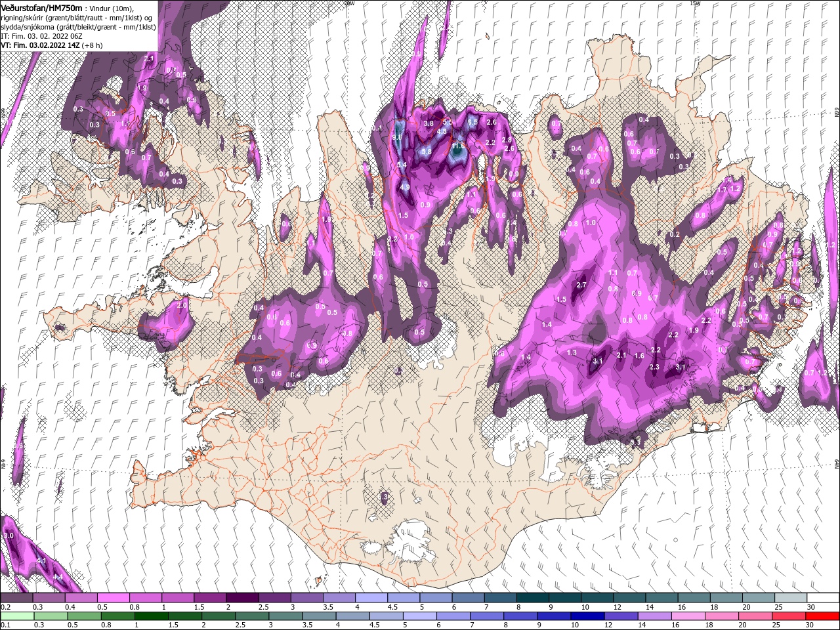Viewport: 840px width, 630px height.
Task: Pick the bright red swatch after 30 in the bottom row
Action: pyautogui.click(x=822, y=616)
